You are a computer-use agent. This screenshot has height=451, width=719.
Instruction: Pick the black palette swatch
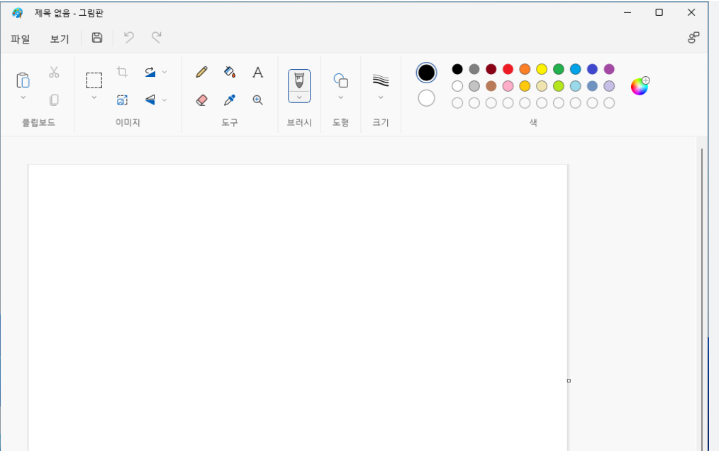tap(457, 69)
